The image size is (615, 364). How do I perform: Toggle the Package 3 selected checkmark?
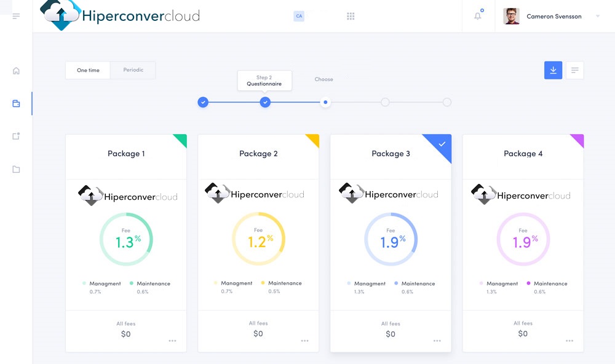442,144
